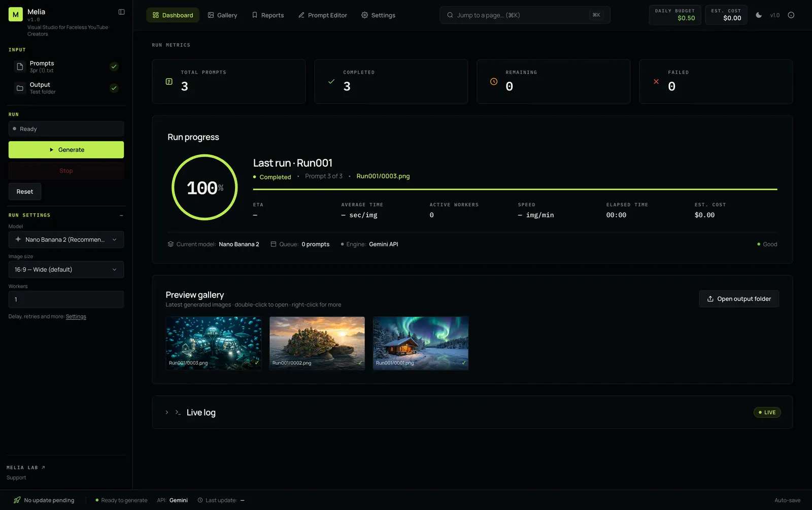Click the Output folder icon
812x510 pixels.
(x=20, y=88)
